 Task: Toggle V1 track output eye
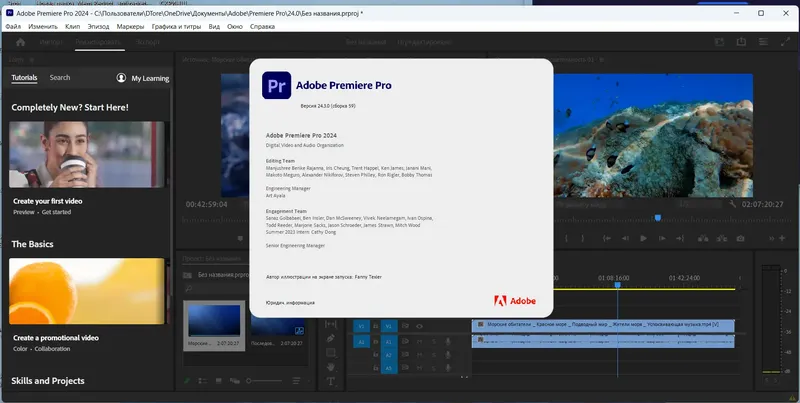(x=419, y=326)
